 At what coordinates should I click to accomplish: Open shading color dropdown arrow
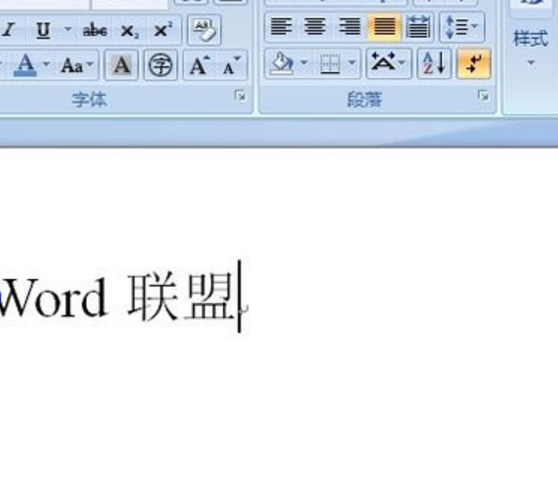[x=304, y=64]
